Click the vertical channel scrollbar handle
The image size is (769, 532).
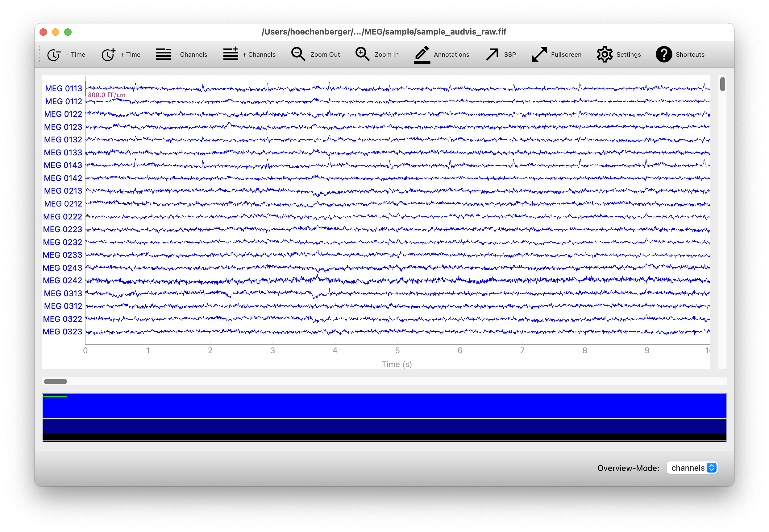(723, 84)
